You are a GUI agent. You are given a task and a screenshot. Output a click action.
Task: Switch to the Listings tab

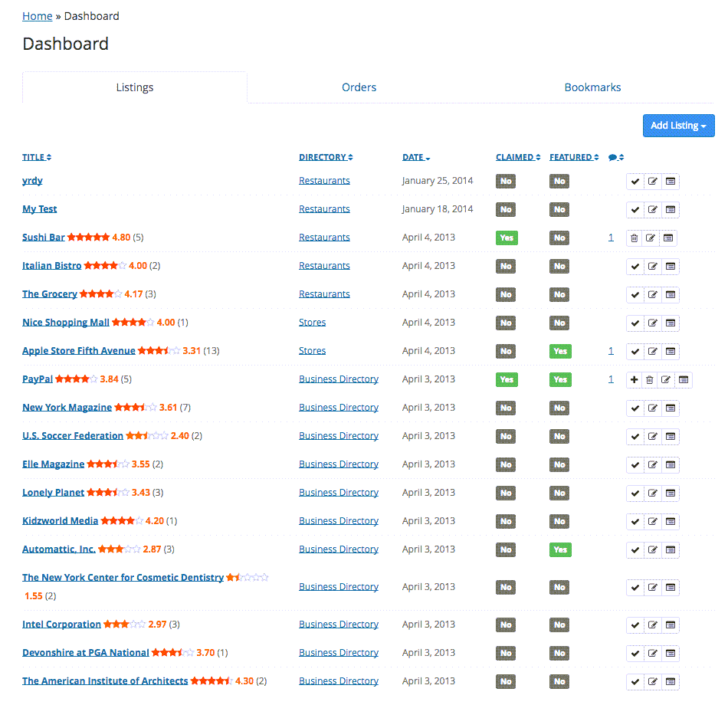pos(135,87)
